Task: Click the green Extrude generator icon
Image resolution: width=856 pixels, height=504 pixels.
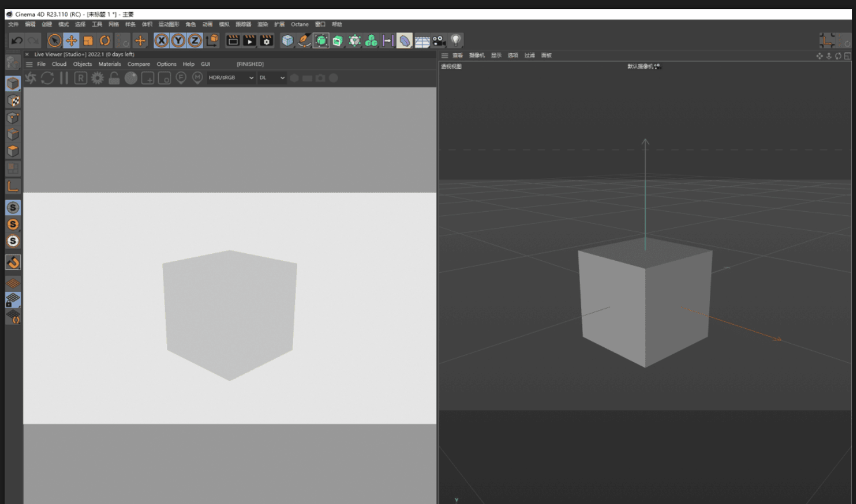Action: coord(337,40)
